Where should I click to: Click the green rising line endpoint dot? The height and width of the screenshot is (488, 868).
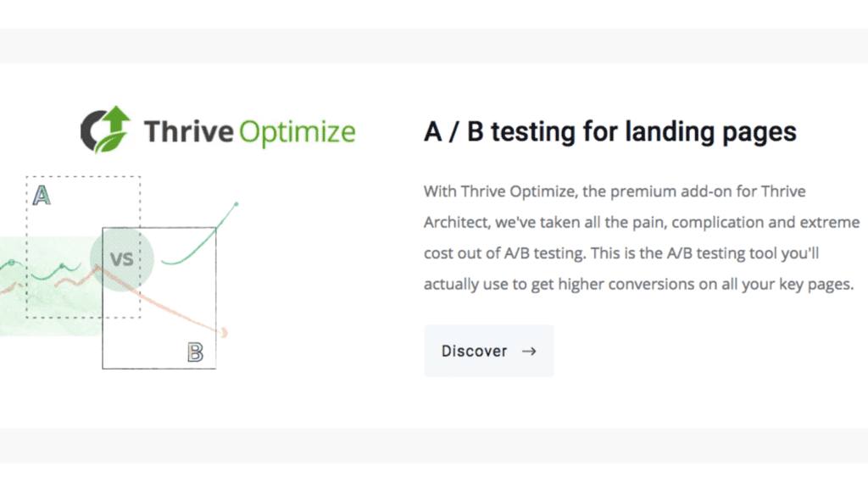pyautogui.click(x=236, y=204)
